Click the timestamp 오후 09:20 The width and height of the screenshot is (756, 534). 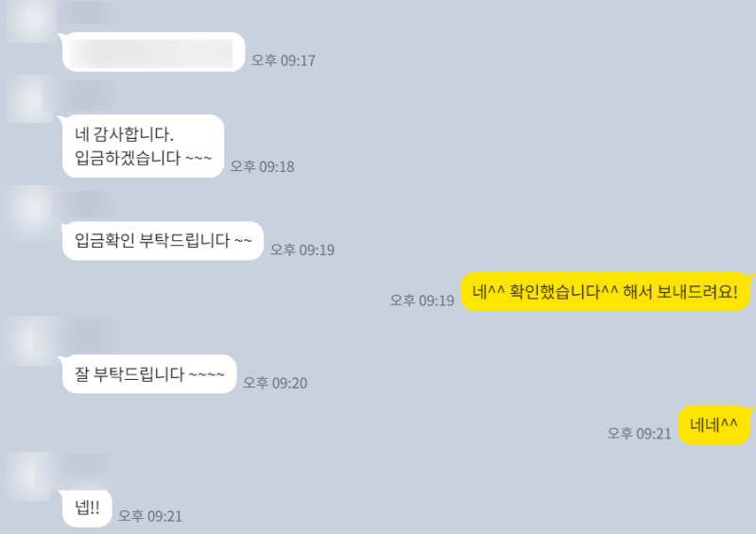coord(275,383)
